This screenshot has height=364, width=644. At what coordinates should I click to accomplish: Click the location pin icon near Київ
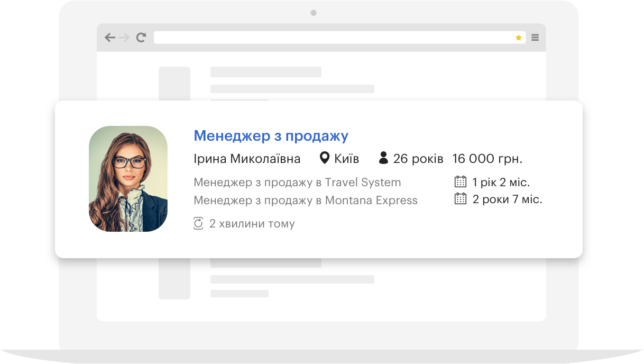pyautogui.click(x=325, y=158)
